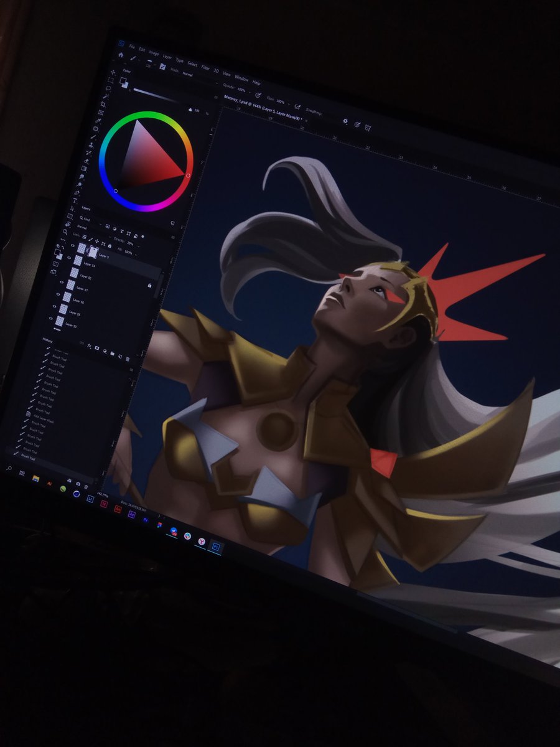
Task: Open the three-dots Edit Toolbar
Action: click(x=63, y=240)
